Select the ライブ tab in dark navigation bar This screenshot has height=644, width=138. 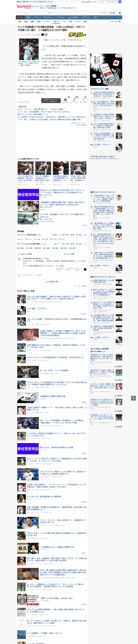(37, 17)
